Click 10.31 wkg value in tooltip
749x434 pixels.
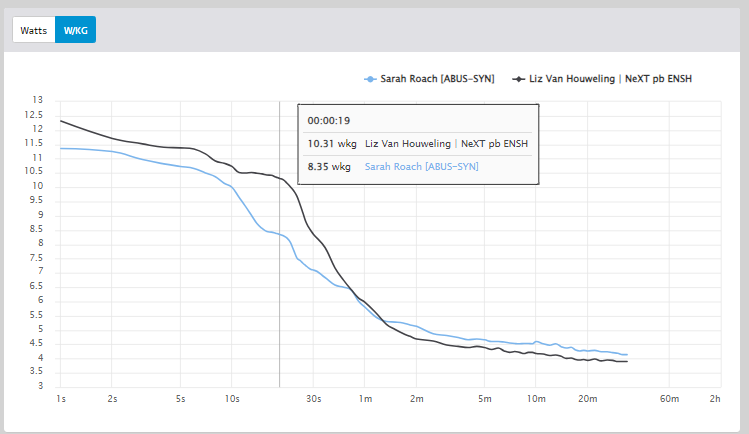(x=331, y=144)
